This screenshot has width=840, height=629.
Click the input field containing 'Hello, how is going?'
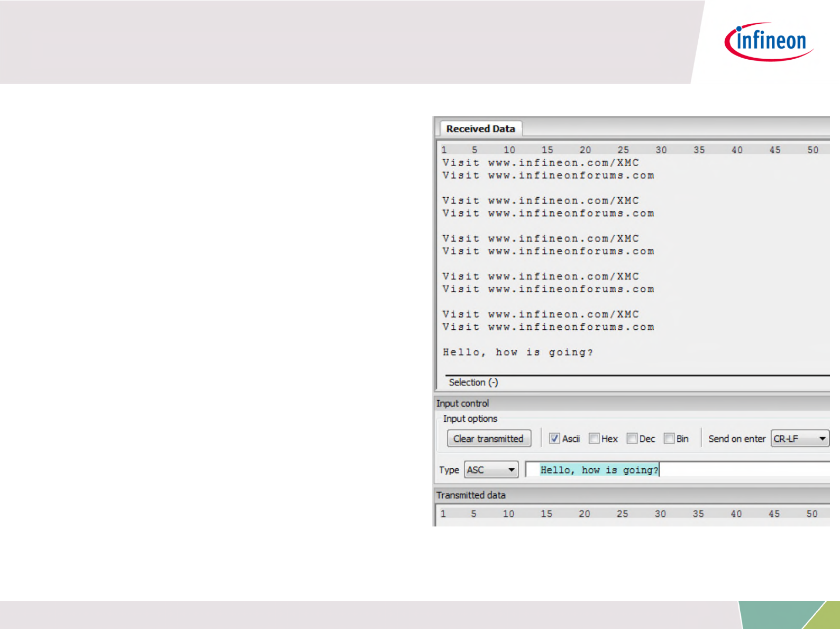pos(677,470)
